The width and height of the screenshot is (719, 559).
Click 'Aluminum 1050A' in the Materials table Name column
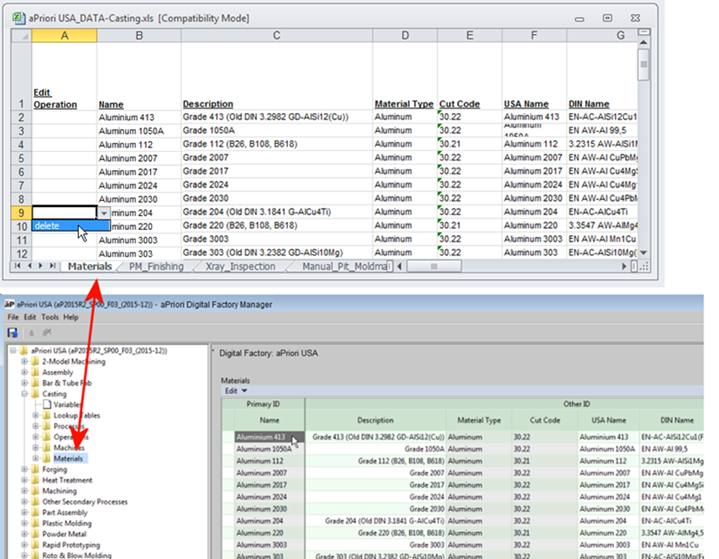pyautogui.click(x=269, y=449)
